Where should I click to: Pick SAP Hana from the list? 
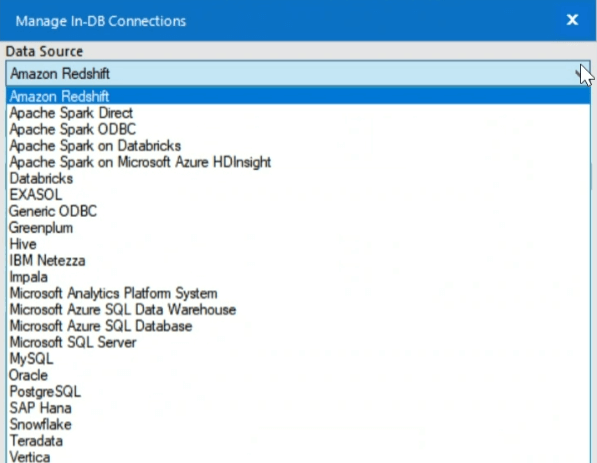pyautogui.click(x=298, y=408)
